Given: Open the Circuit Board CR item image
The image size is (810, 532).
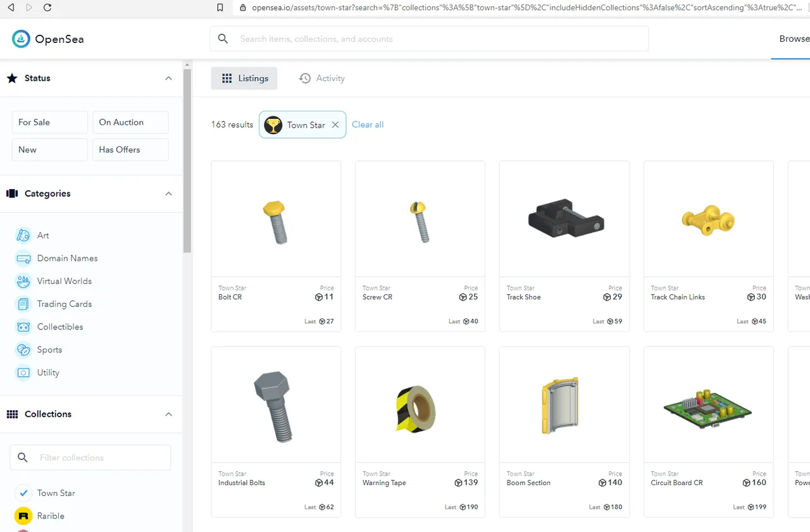Looking at the screenshot, I should pyautogui.click(x=709, y=404).
